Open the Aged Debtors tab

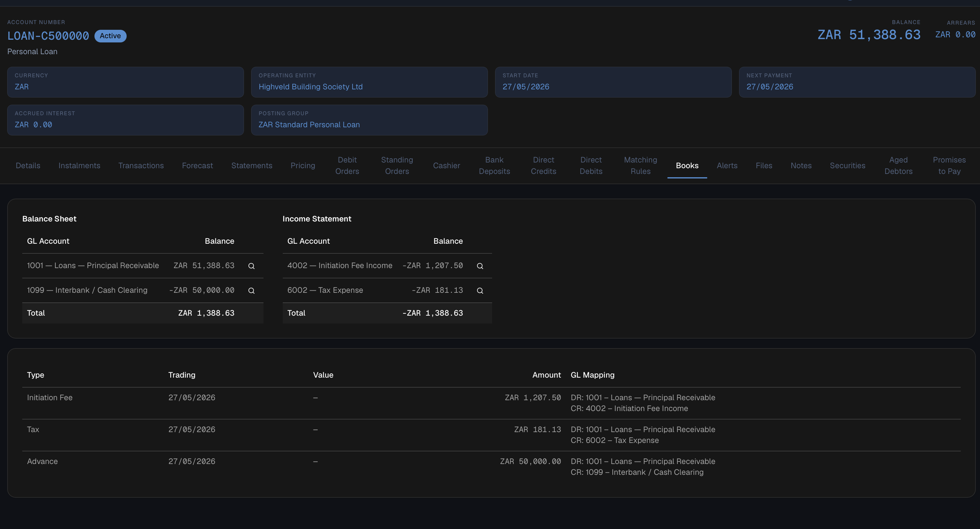898,166
